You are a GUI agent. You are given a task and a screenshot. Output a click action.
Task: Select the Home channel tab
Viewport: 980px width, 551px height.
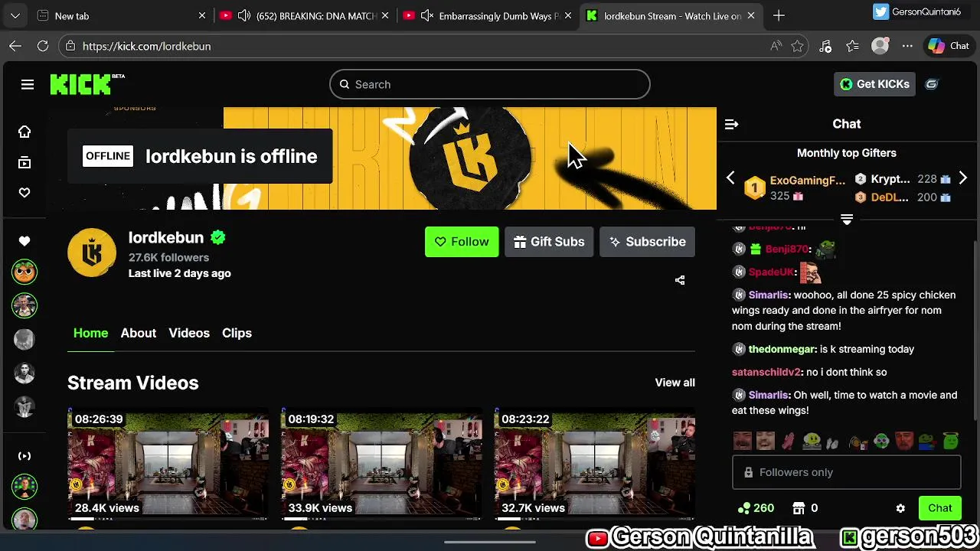point(90,333)
